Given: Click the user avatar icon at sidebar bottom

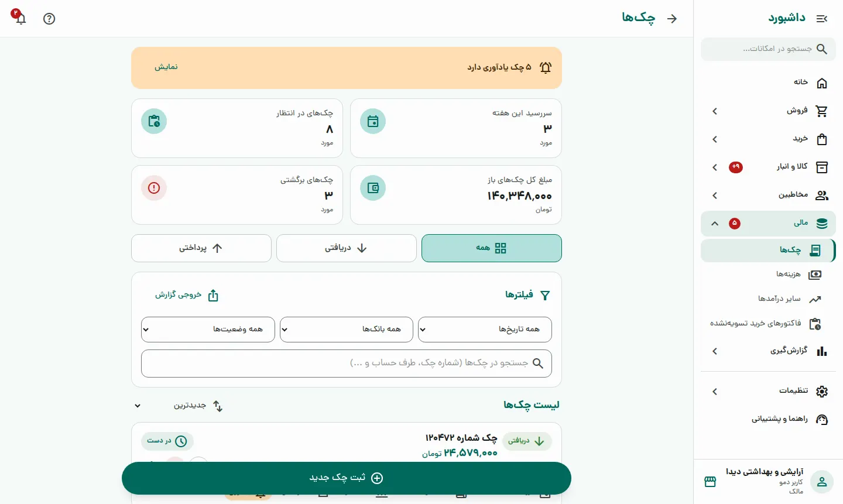Looking at the screenshot, I should pos(822,482).
